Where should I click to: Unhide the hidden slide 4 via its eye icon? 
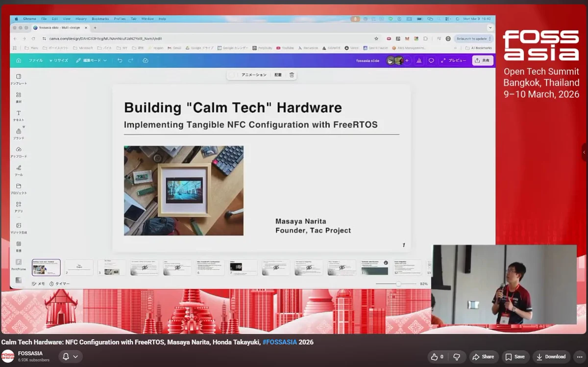145,268
